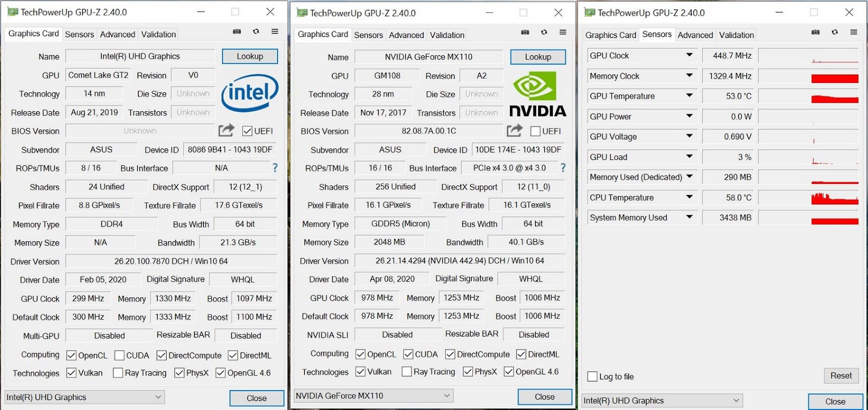
Task: Click Device ID field 10DE 174E - 1043 19DF
Action: pyautogui.click(x=518, y=150)
